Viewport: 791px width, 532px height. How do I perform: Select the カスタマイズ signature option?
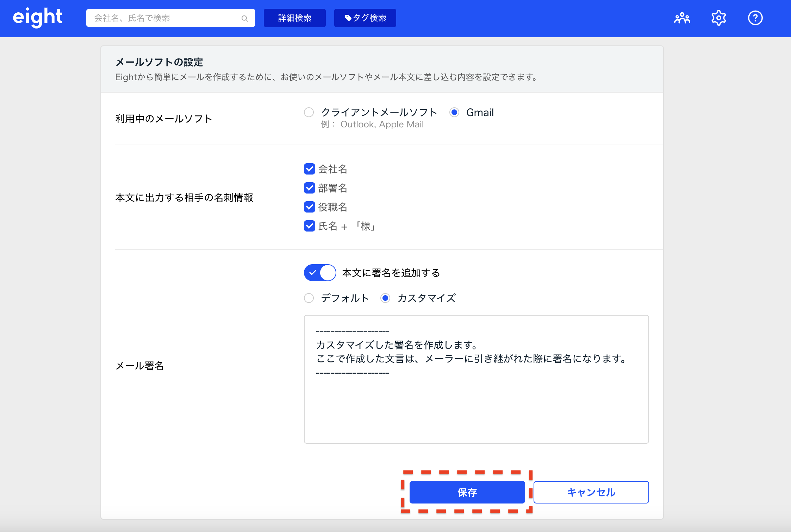click(385, 298)
